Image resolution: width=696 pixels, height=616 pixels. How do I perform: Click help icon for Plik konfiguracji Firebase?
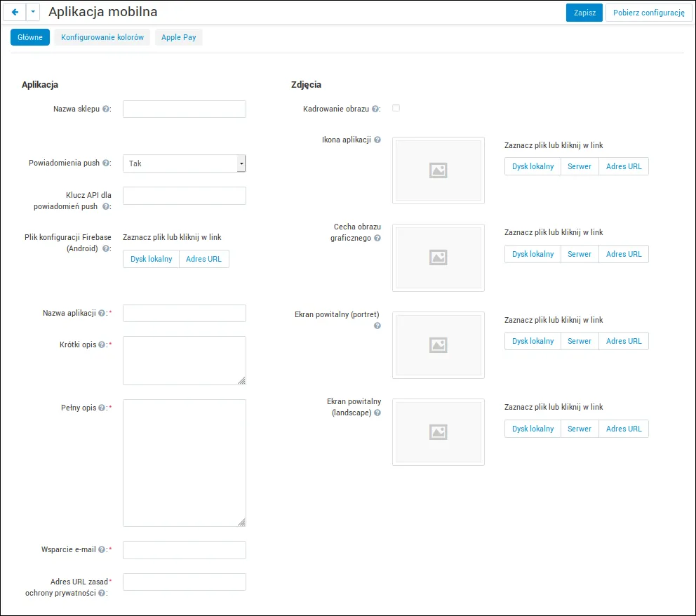(x=106, y=248)
